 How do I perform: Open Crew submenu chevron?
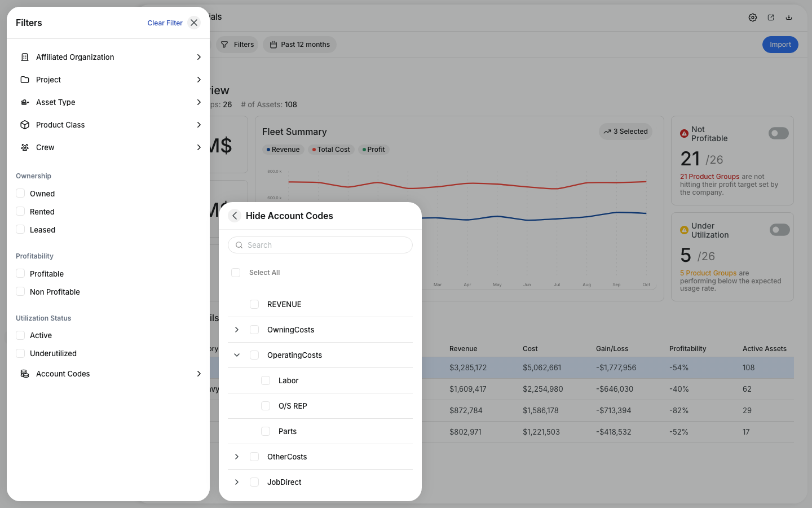(x=198, y=147)
